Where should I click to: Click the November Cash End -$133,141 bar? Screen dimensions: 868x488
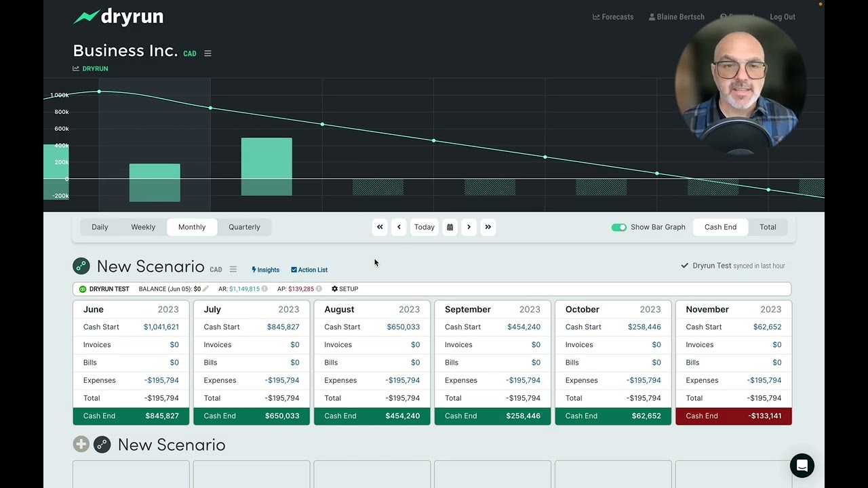point(734,416)
